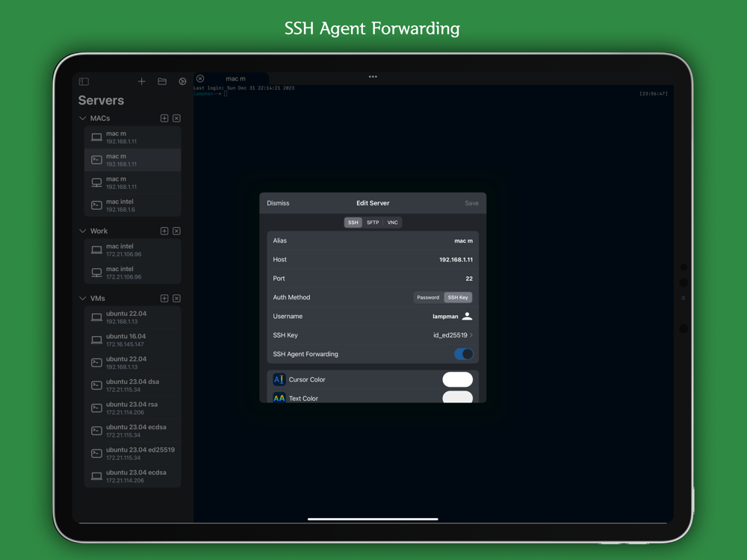Open ubuntu 16.04 server

132,340
